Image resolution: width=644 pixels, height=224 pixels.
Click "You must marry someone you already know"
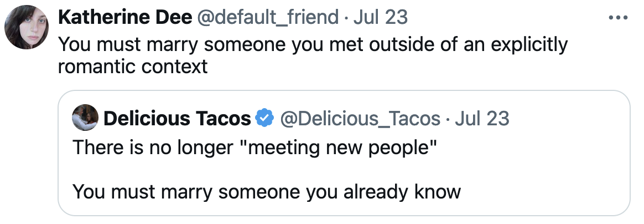coord(267,192)
